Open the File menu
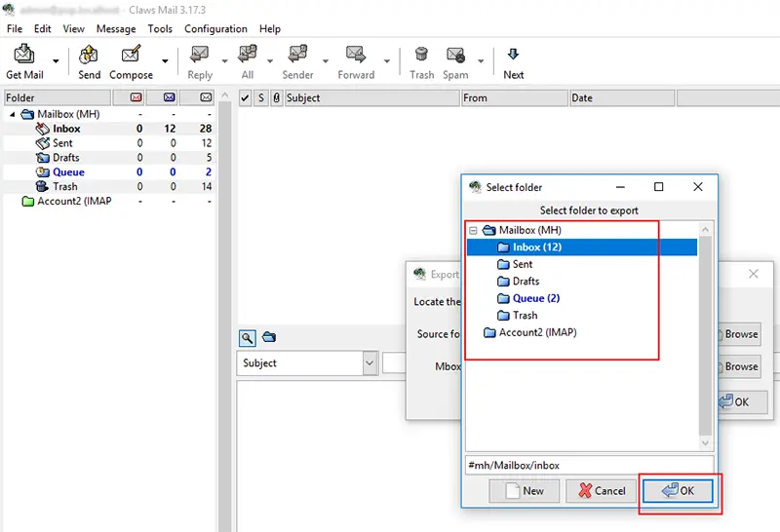This screenshot has width=780, height=532. coord(15,29)
